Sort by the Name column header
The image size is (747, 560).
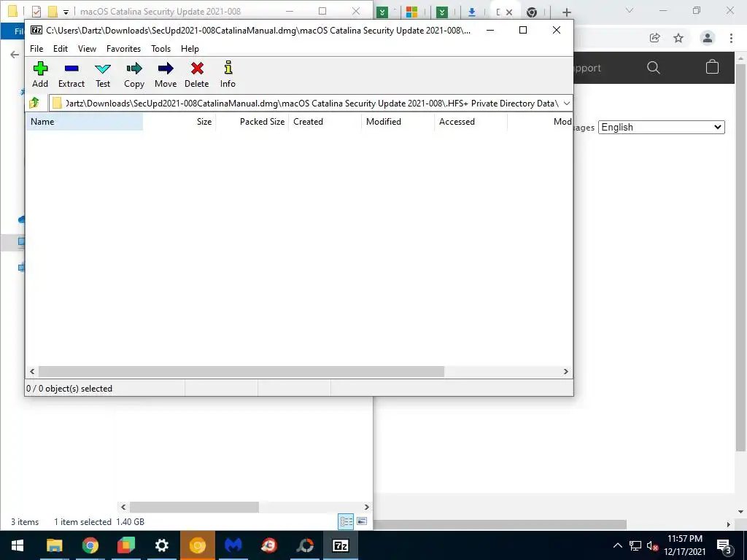pos(85,122)
